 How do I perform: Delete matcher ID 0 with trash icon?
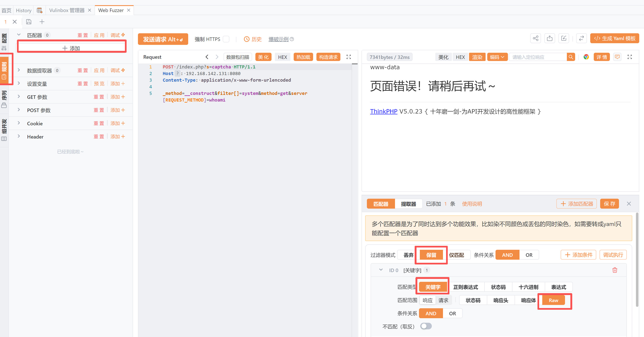615,270
